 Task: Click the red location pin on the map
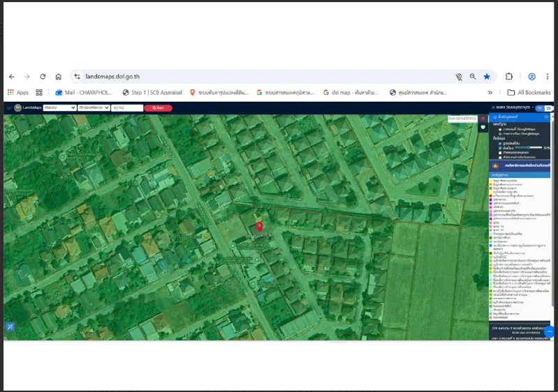coord(259,227)
